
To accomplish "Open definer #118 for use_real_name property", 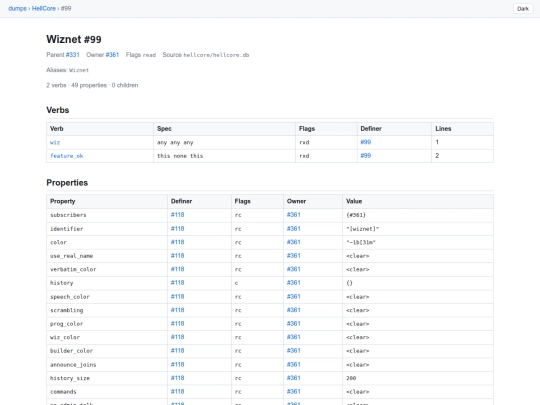I will [x=177, y=256].
